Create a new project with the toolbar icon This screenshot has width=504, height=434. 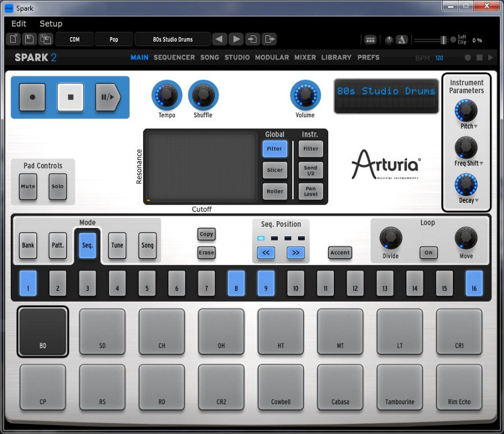pos(13,39)
